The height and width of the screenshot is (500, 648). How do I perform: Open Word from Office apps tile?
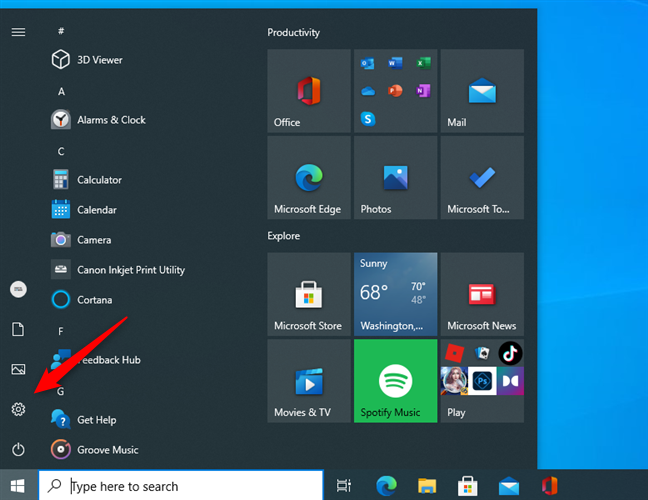395,63
